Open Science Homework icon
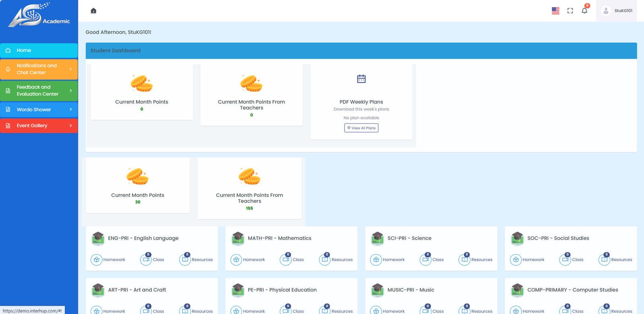The image size is (644, 314). 376,260
